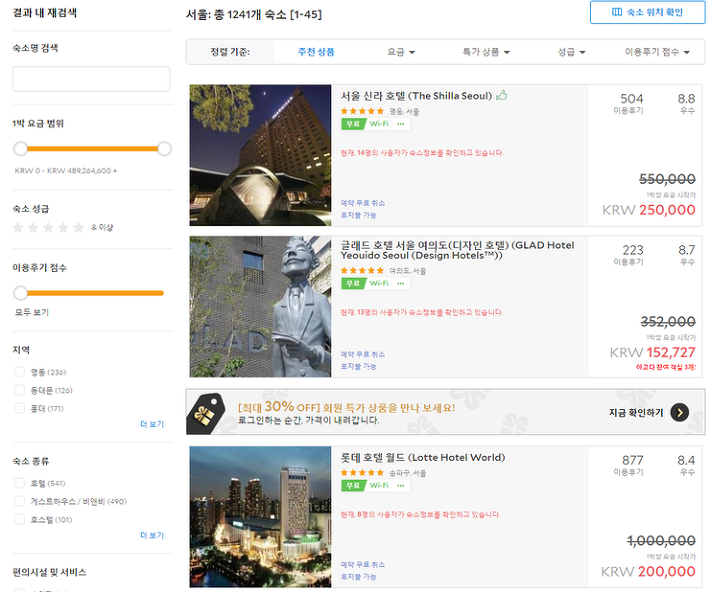The image size is (710, 592).
Task: Open the '...' amenities icon for Lotte Hotel World
Action: click(x=401, y=485)
